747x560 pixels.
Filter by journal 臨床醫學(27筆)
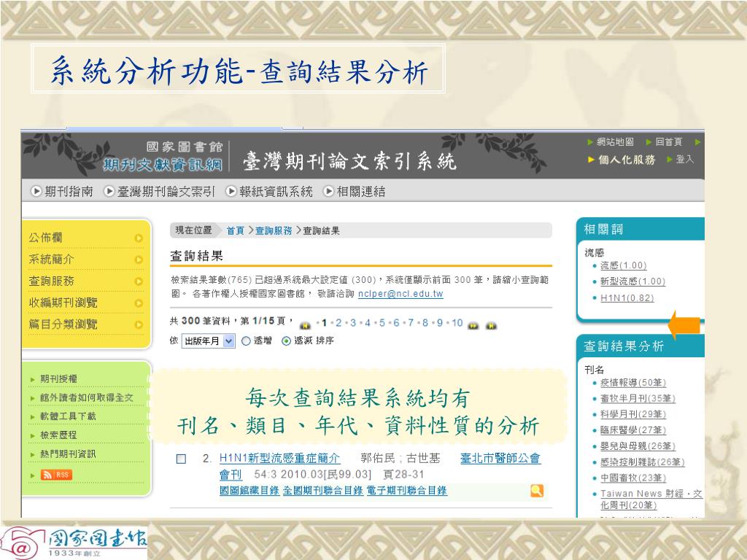click(633, 430)
